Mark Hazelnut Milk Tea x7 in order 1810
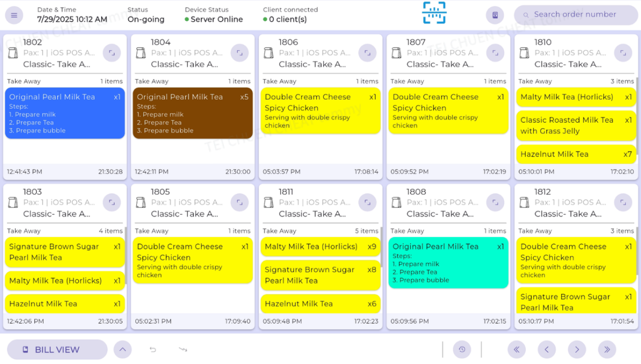This screenshot has width=641, height=364. [x=576, y=154]
